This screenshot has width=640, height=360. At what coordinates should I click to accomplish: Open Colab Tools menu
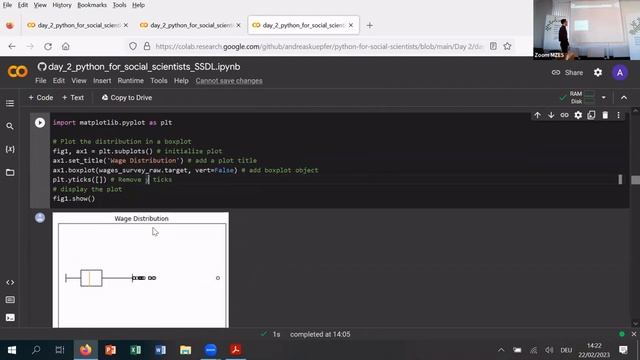[x=159, y=81]
